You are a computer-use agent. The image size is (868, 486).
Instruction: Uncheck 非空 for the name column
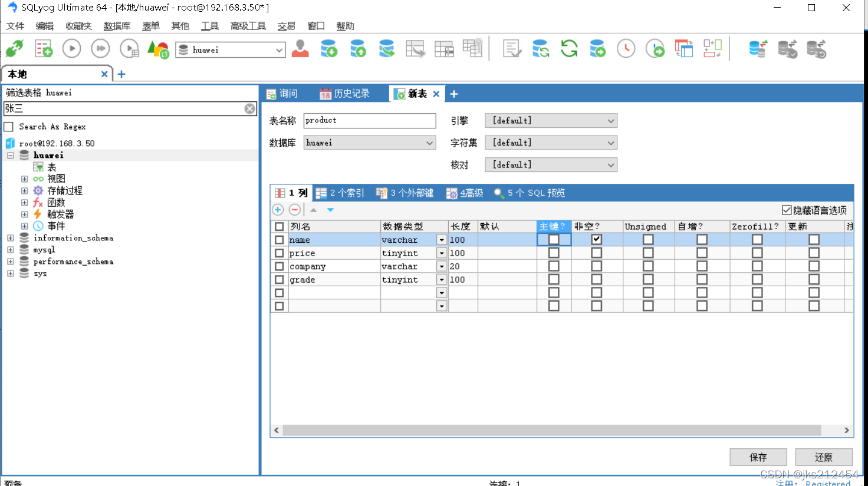tap(597, 239)
